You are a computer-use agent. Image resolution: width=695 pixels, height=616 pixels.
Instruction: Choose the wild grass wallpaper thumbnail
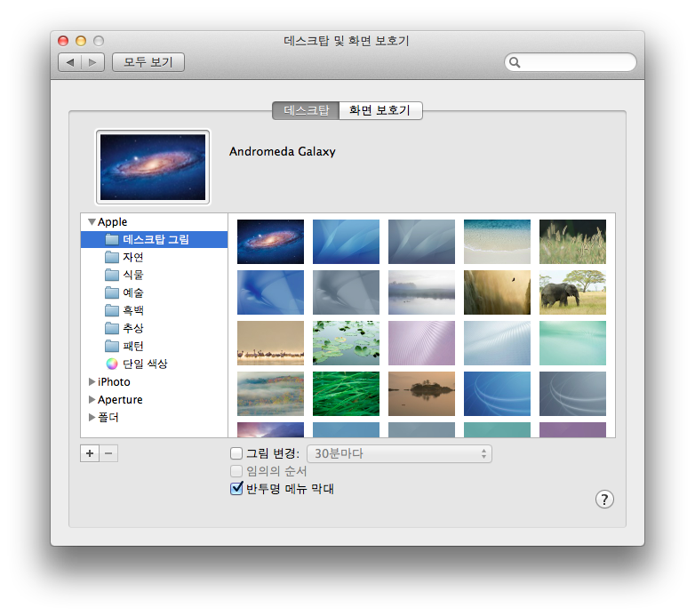[x=572, y=242]
